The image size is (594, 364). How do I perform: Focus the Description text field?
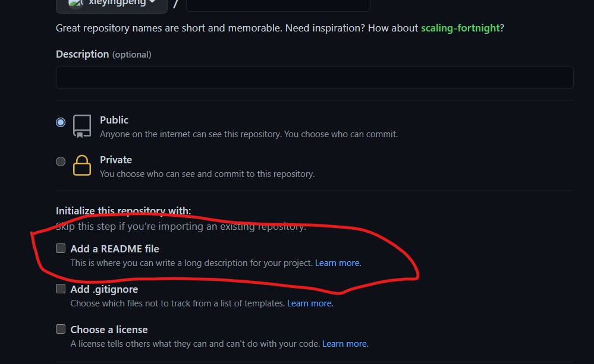315,78
